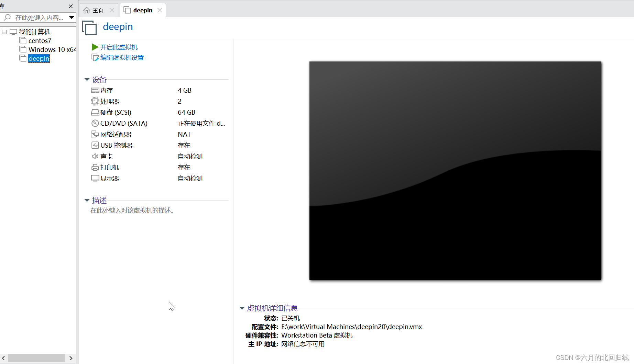Switch to the 主页 home tab
The height and width of the screenshot is (364, 634).
[x=99, y=10]
